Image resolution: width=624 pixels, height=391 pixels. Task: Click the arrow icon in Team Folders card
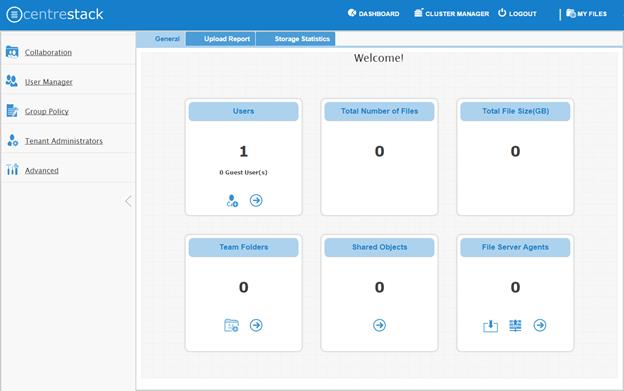256,325
